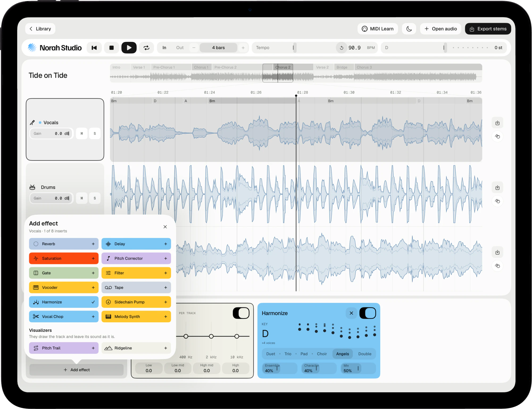
Task: Download the Vocals stem icon
Action: [497, 123]
